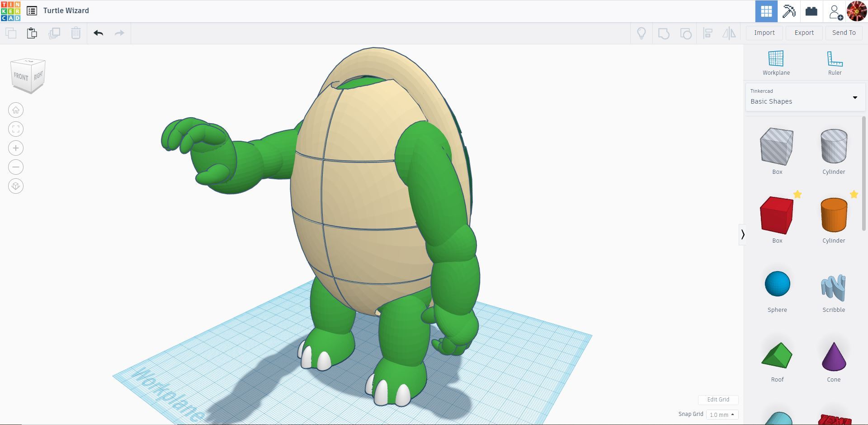
Task: Click the Fit all in view icon
Action: click(x=16, y=129)
